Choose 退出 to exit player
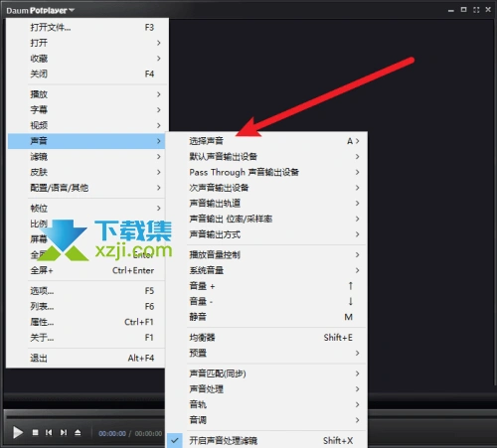 [86, 358]
